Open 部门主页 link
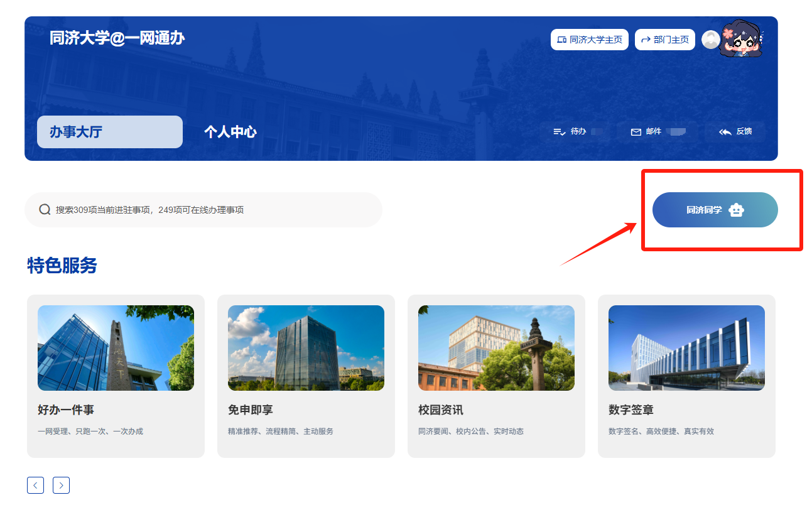The height and width of the screenshot is (522, 812). 665,40
